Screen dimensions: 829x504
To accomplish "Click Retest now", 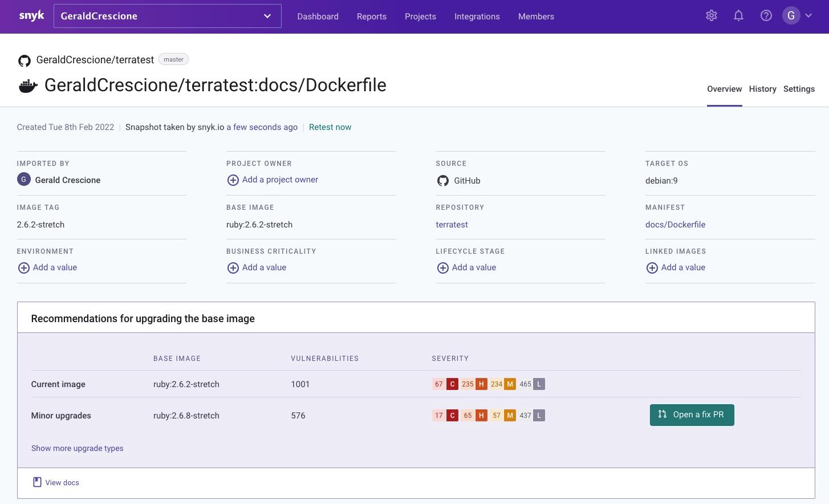I will point(330,127).
